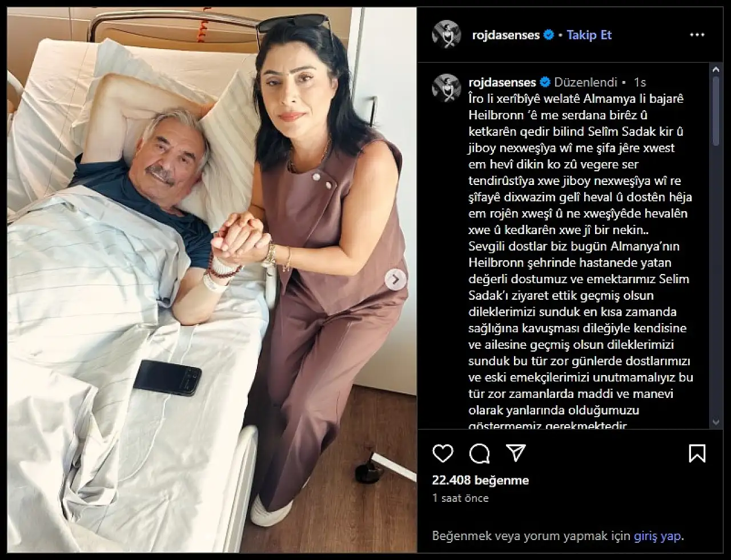View the 22.408 beğenme likes list
This screenshot has height=560, width=731.
click(480, 480)
